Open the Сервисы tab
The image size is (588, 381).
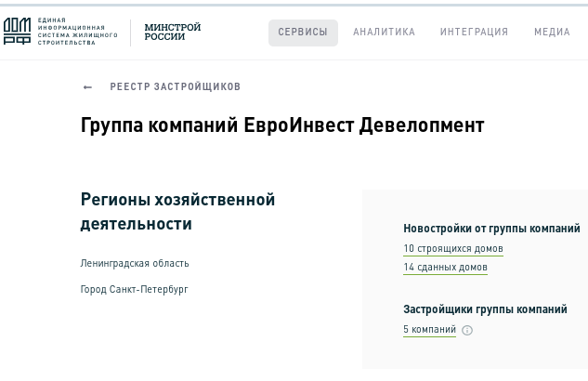[x=303, y=33]
